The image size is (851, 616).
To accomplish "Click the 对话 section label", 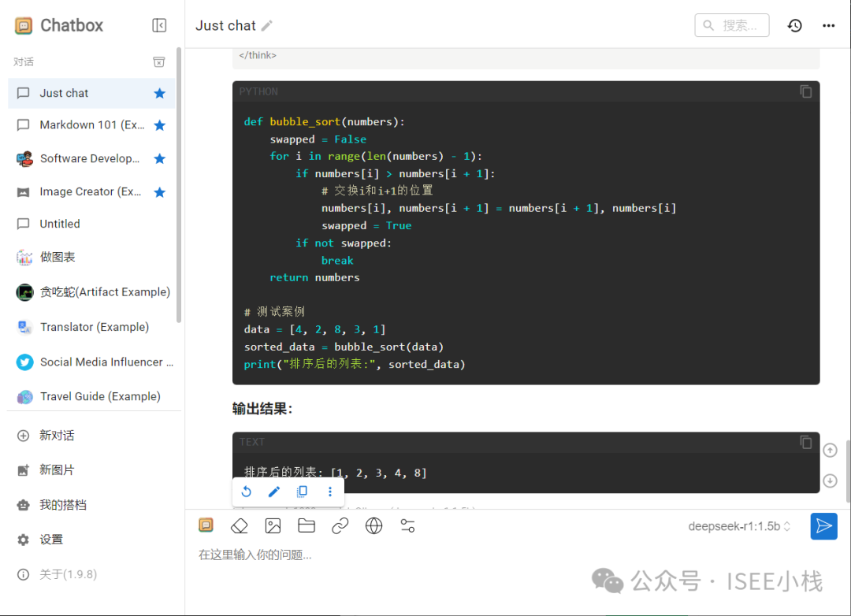I will pyautogui.click(x=24, y=62).
